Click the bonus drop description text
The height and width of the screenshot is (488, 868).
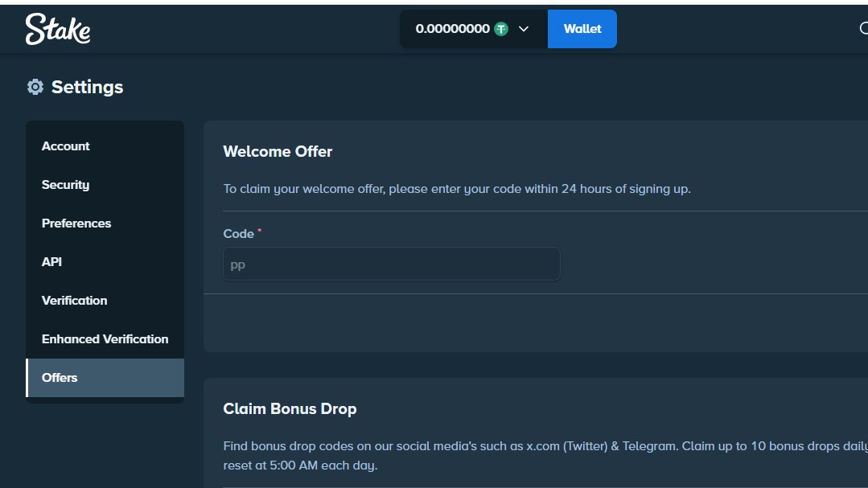pyautogui.click(x=545, y=455)
